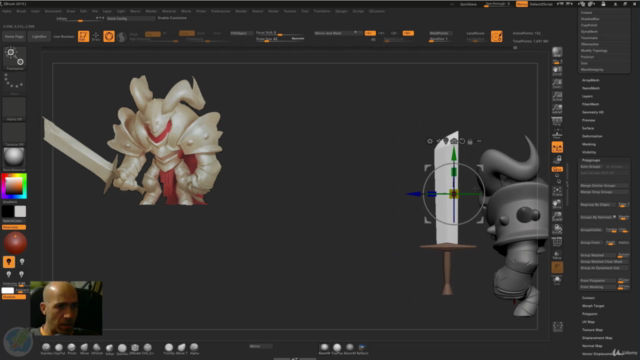The image size is (640, 360).
Task: Click the gizmo location pin icon
Action: pyautogui.click(x=446, y=141)
